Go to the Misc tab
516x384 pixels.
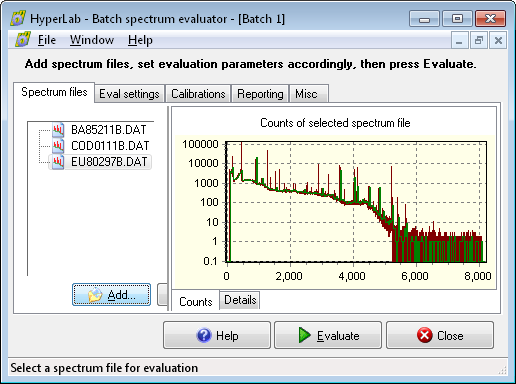[306, 94]
